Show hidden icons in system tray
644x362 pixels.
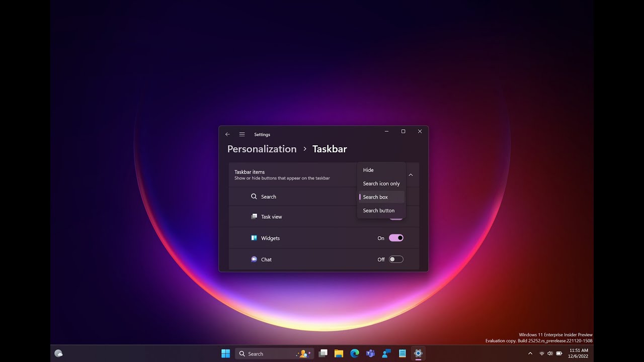530,353
